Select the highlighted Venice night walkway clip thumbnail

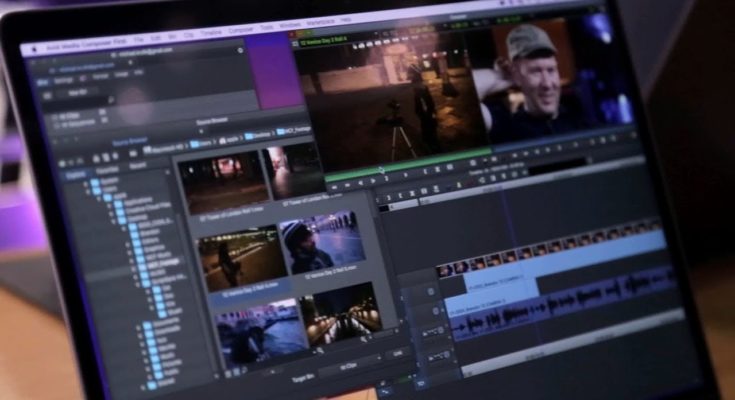pyautogui.click(x=242, y=257)
